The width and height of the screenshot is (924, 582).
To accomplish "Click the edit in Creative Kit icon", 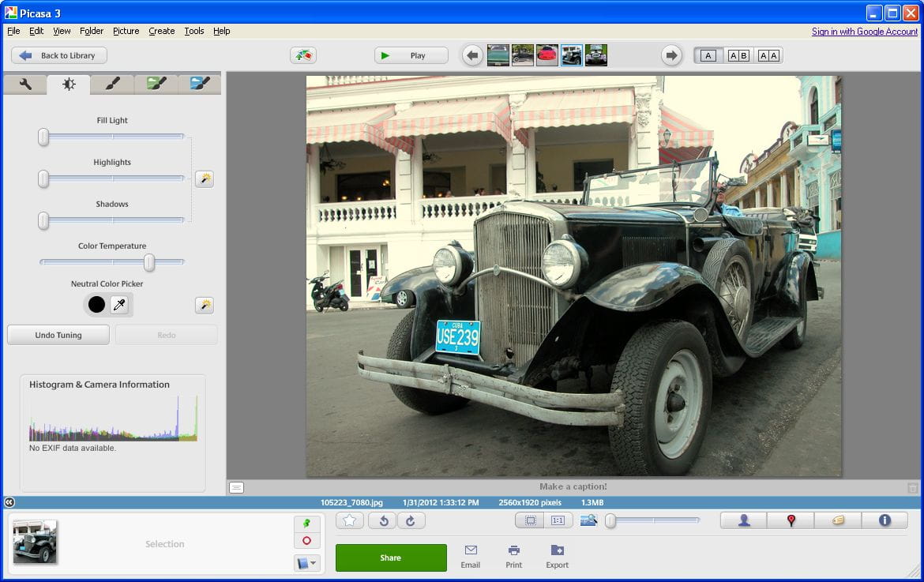I will point(303,55).
